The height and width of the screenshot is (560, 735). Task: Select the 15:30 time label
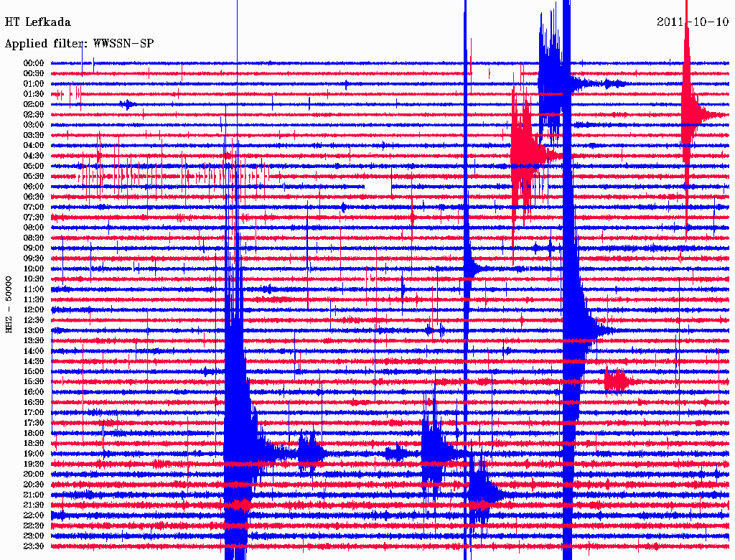[34, 382]
